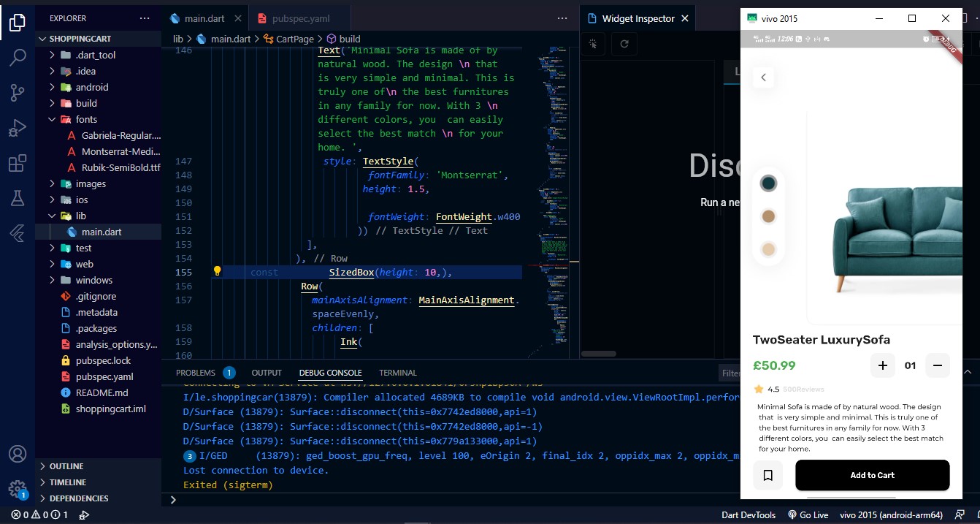Select the teal sofa color swatch

click(x=768, y=183)
